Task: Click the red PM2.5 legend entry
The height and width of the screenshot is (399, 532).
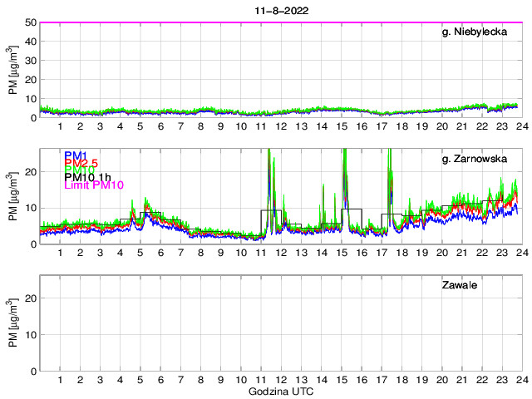Action: (x=82, y=165)
